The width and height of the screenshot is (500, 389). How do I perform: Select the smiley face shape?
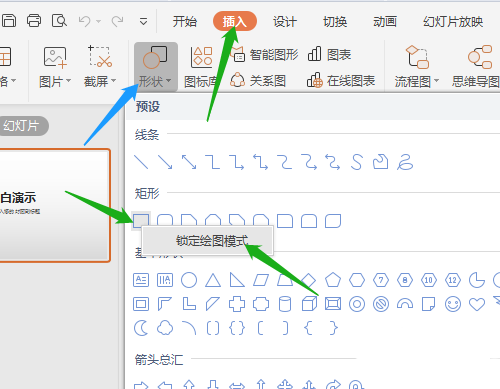pyautogui.click(x=453, y=304)
